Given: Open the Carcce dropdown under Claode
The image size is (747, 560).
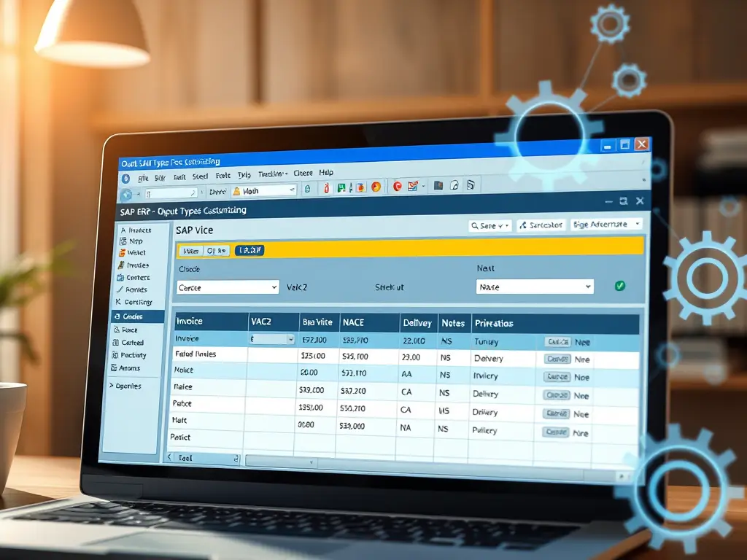Looking at the screenshot, I should (x=228, y=287).
